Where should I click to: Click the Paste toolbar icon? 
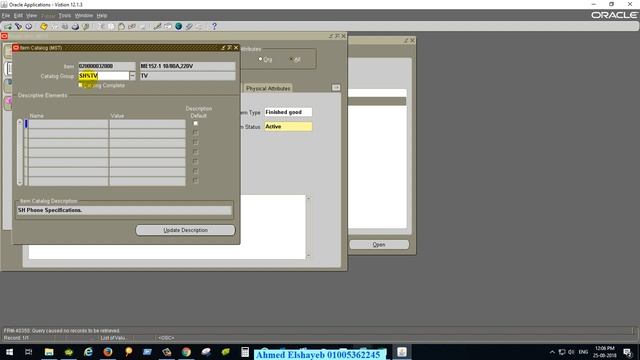(121, 27)
